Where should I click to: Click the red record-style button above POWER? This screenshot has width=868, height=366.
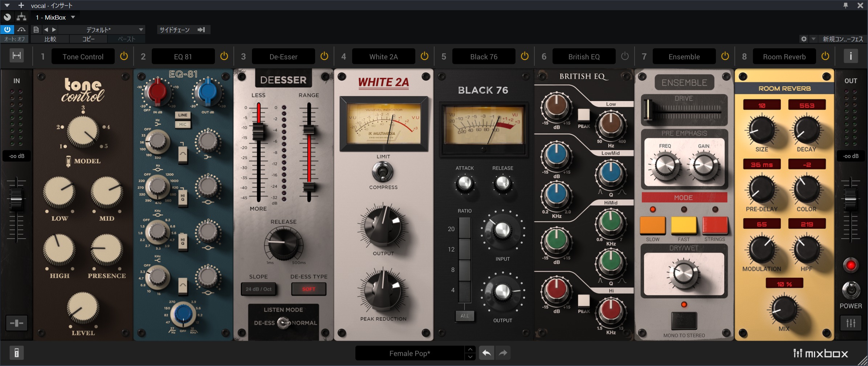(x=850, y=265)
